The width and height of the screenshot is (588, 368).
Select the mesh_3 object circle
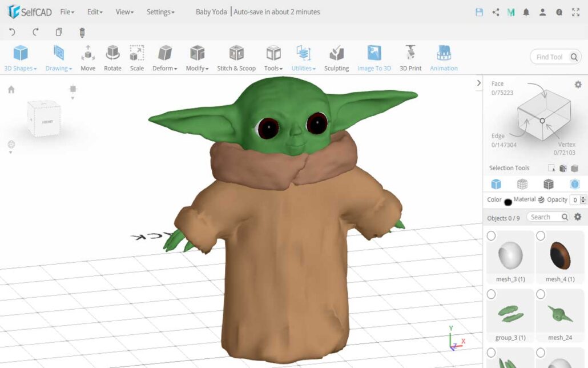[492, 235]
